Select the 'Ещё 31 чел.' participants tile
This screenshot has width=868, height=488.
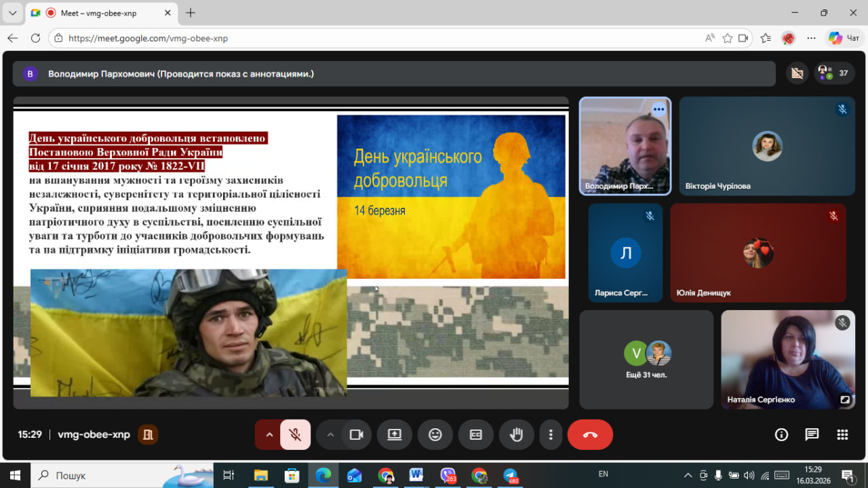point(646,360)
